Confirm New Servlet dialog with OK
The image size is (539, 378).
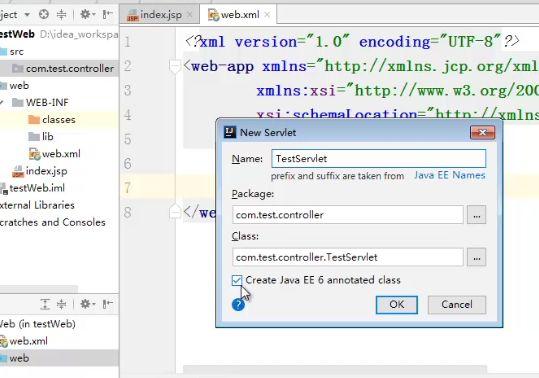point(397,304)
